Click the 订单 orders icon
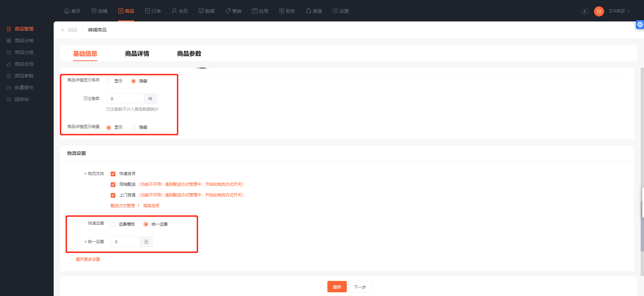Image resolution: width=644 pixels, height=296 pixels. click(x=147, y=11)
